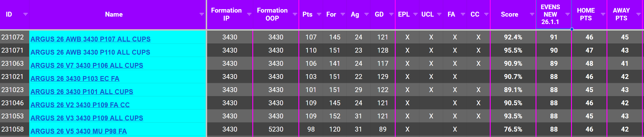This screenshot has width=644, height=137.
Task: Open the Name column filter icon
Action: click(201, 14)
